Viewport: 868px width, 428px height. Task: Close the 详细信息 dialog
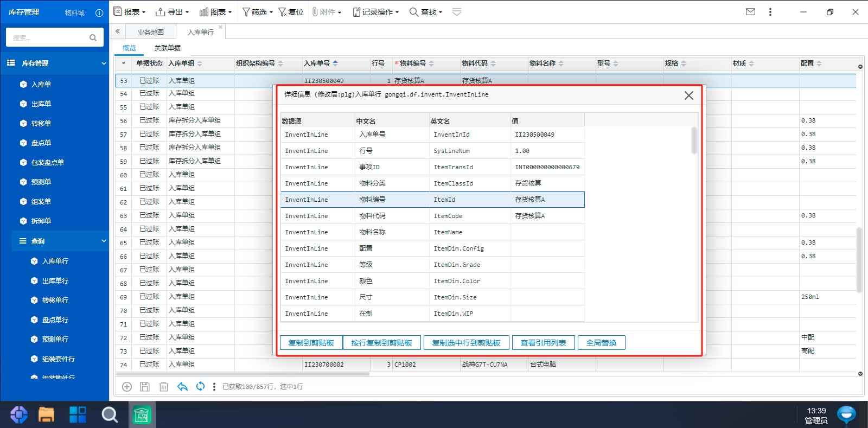(x=689, y=95)
